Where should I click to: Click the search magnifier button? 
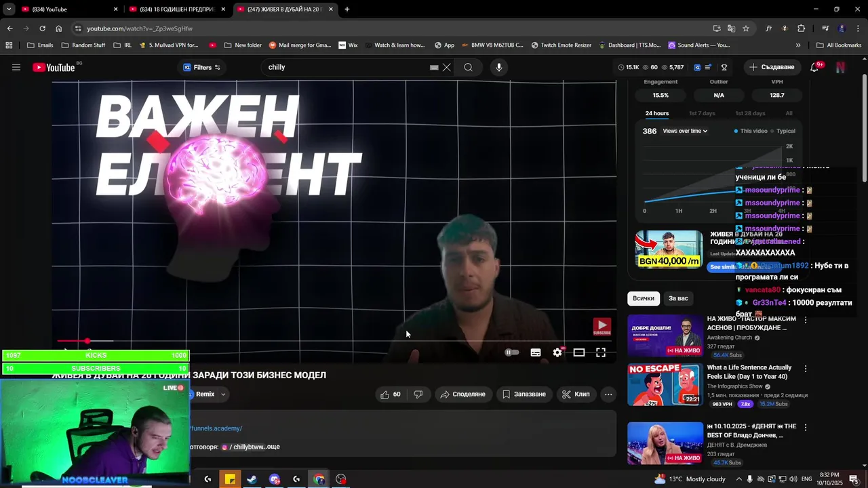[x=468, y=67]
